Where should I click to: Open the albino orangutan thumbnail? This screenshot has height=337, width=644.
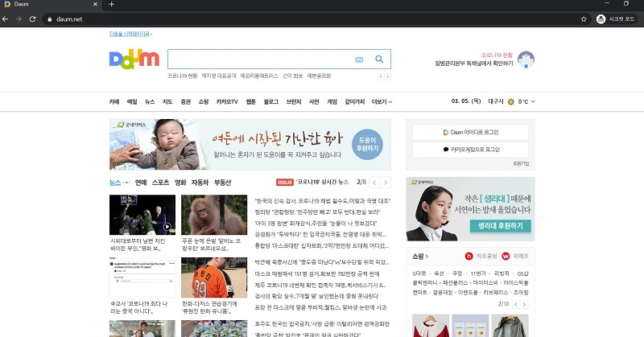pos(214,215)
